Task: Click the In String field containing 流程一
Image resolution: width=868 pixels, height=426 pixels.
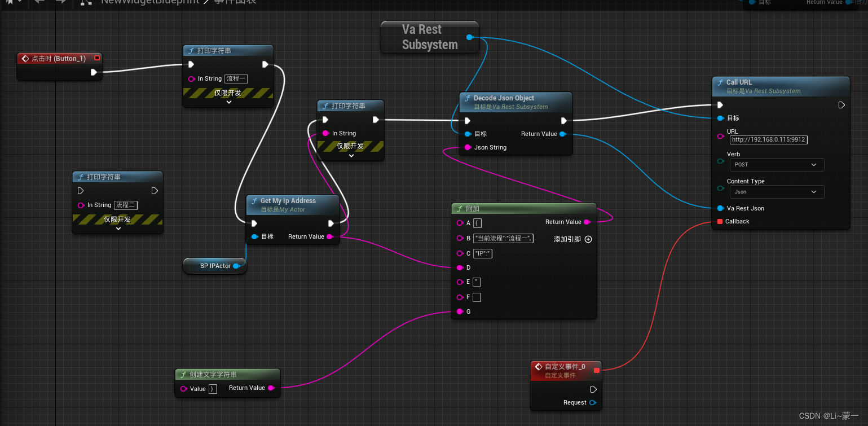Action: click(236, 79)
